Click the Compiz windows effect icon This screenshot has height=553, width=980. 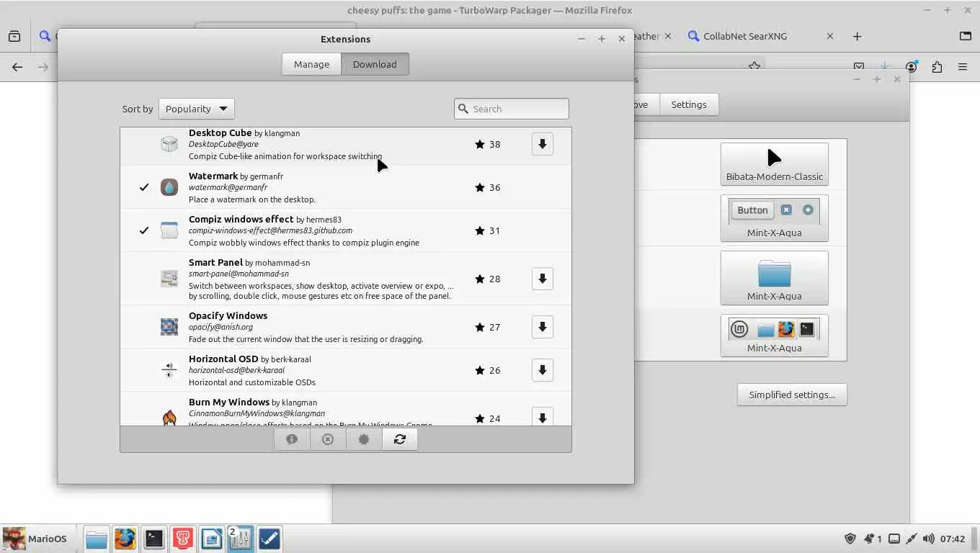[x=169, y=230]
